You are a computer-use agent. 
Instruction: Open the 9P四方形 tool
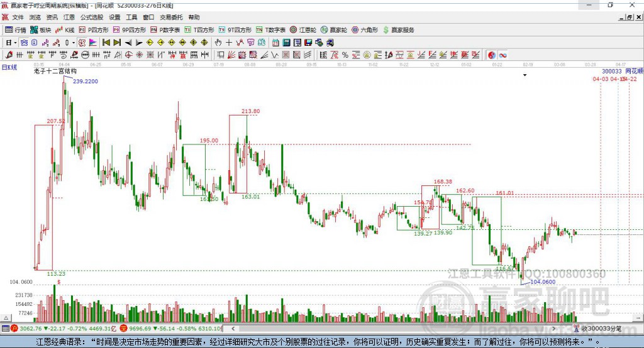130,30
